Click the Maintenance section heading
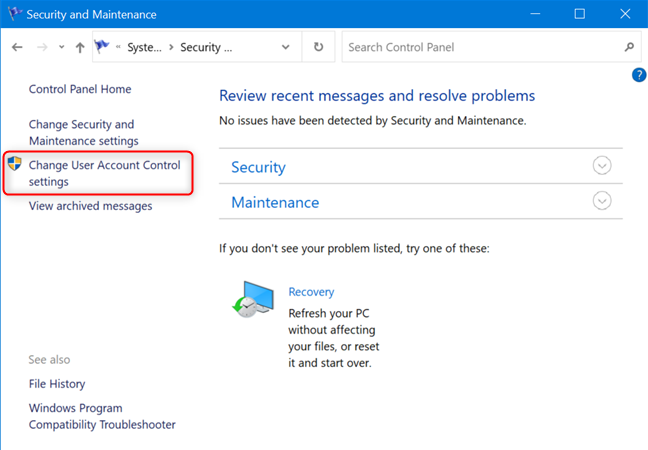 [275, 202]
